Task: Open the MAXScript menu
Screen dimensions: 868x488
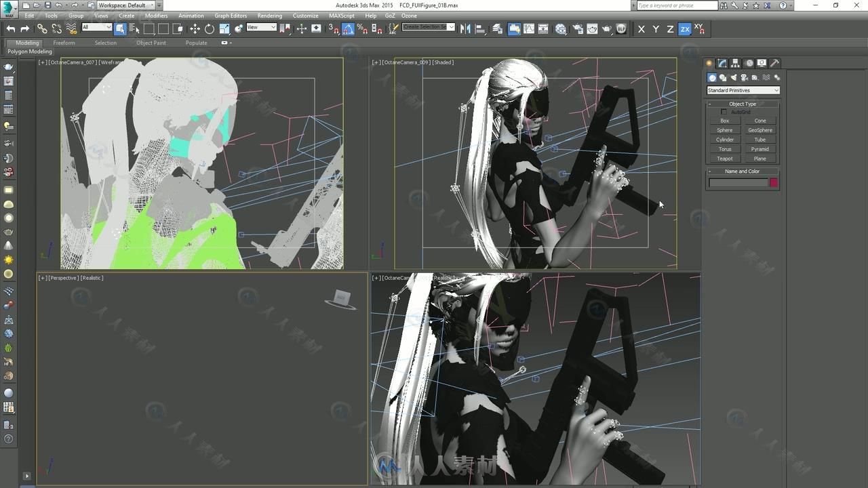Action: 342,16
